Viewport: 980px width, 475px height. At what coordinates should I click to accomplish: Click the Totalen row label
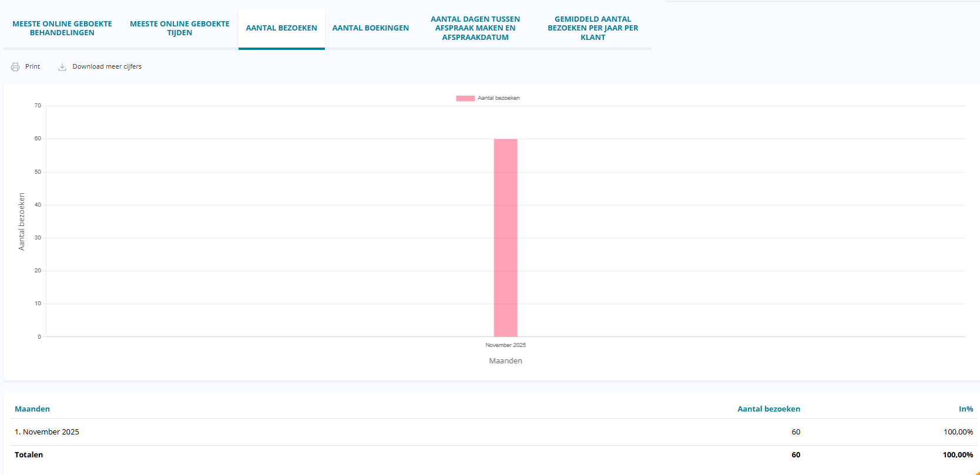(x=29, y=455)
